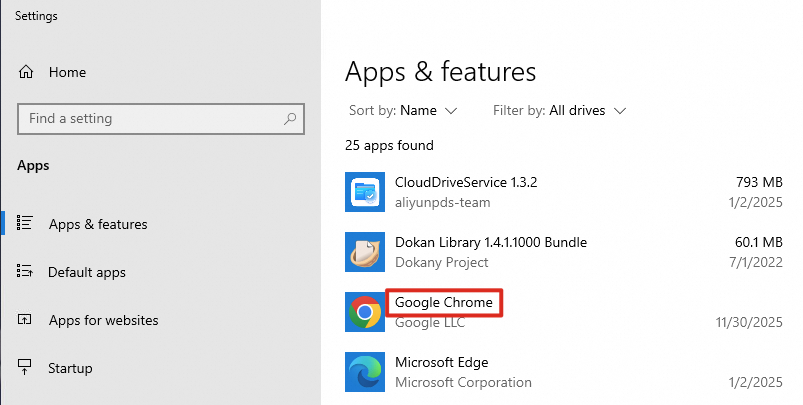Select Google Chrome in the app list
The width and height of the screenshot is (803, 405).
coord(445,302)
